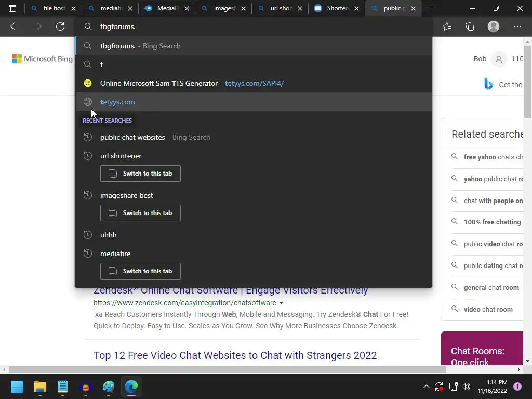Open 'Top 12 Free Video Chat Websites' result
The width and height of the screenshot is (532, 399).
click(235, 355)
